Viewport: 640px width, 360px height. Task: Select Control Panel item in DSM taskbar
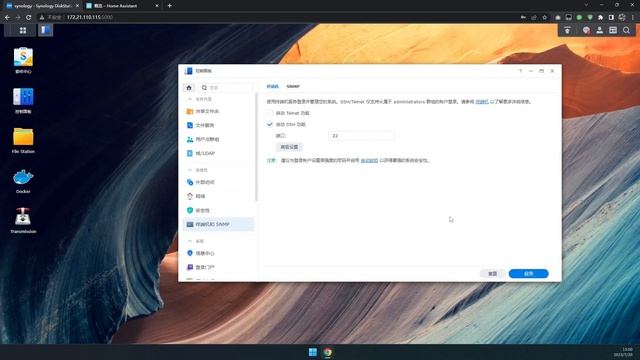pyautogui.click(x=45, y=30)
